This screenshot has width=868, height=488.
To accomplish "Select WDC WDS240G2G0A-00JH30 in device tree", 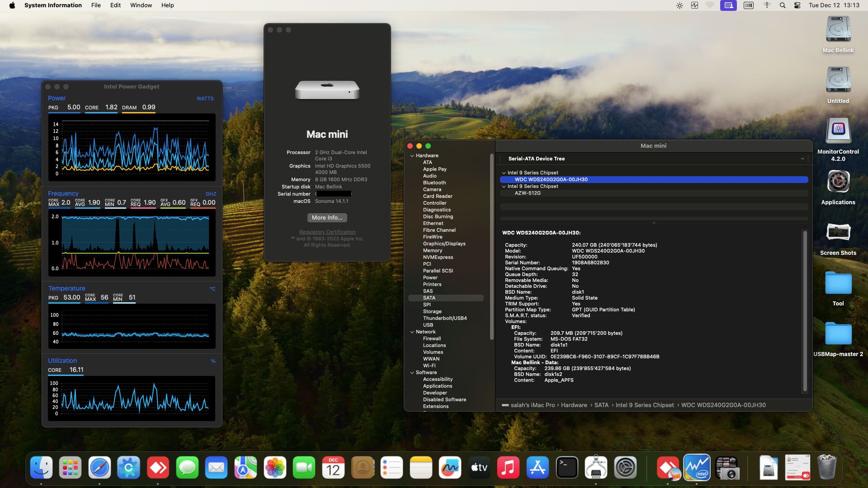I will (654, 179).
